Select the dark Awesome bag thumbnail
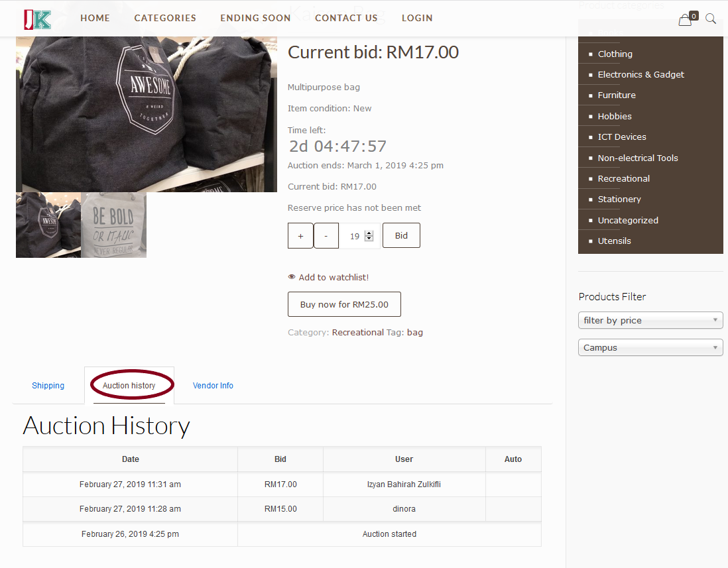Viewport: 728px width, 568px height. (48, 225)
